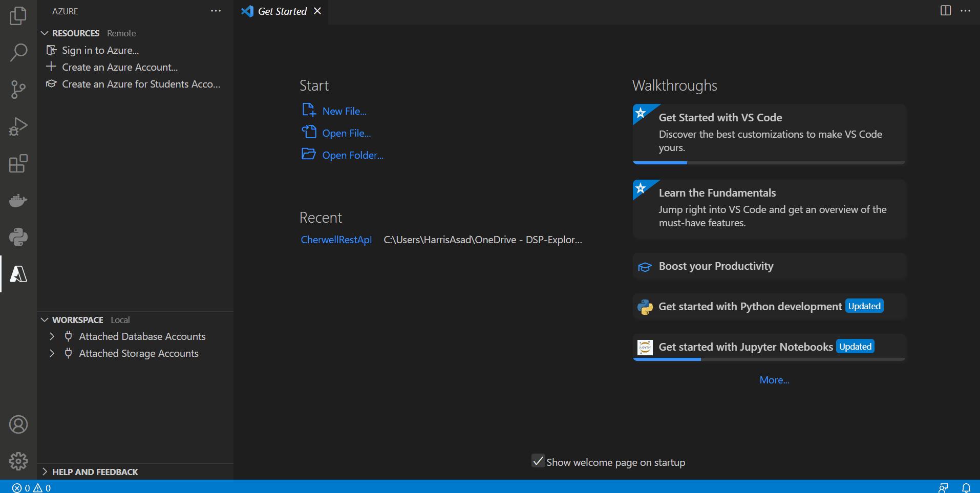This screenshot has height=493, width=980.
Task: Open the Run and Debug view
Action: click(x=18, y=126)
